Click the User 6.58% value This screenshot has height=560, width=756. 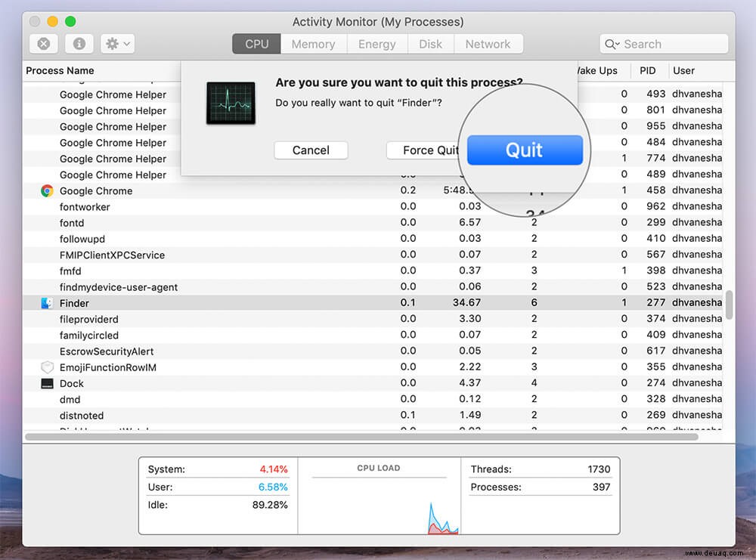[273, 487]
